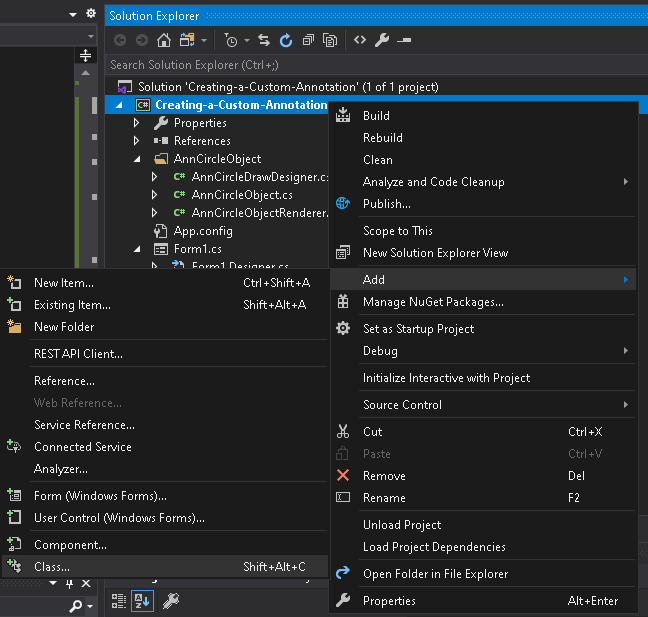
Task: Collapse the Form1.cs node
Action: (x=137, y=249)
